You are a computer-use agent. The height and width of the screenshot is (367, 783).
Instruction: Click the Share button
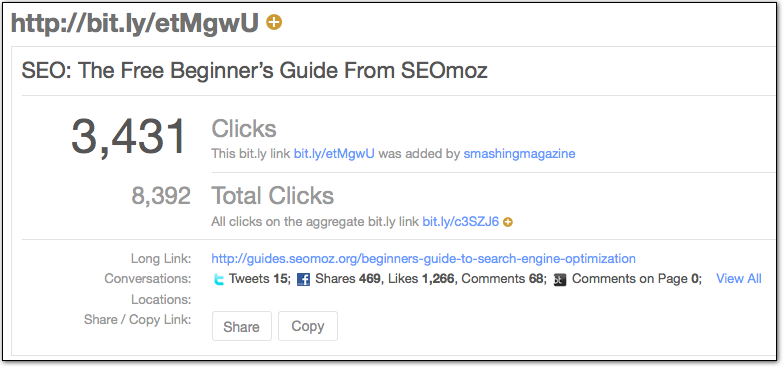pyautogui.click(x=242, y=326)
